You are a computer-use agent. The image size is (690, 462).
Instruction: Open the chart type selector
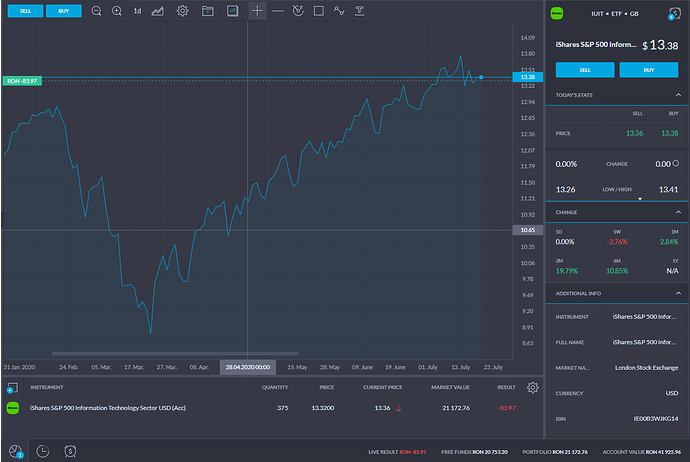pyautogui.click(x=157, y=11)
